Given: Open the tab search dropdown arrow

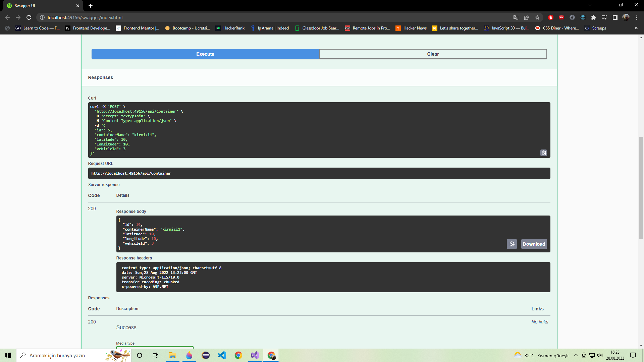Looking at the screenshot, I should coord(590,5).
